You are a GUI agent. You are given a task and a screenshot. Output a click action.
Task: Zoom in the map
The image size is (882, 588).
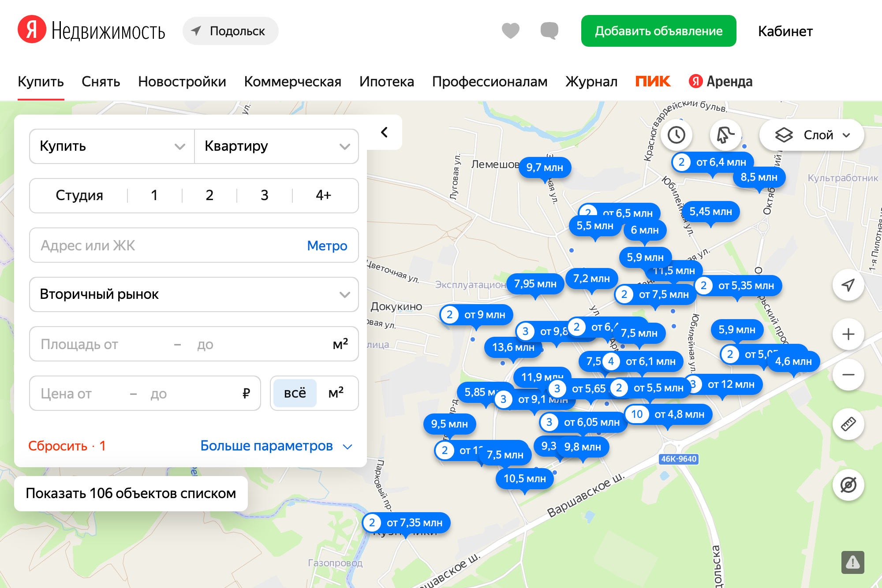[x=848, y=334]
